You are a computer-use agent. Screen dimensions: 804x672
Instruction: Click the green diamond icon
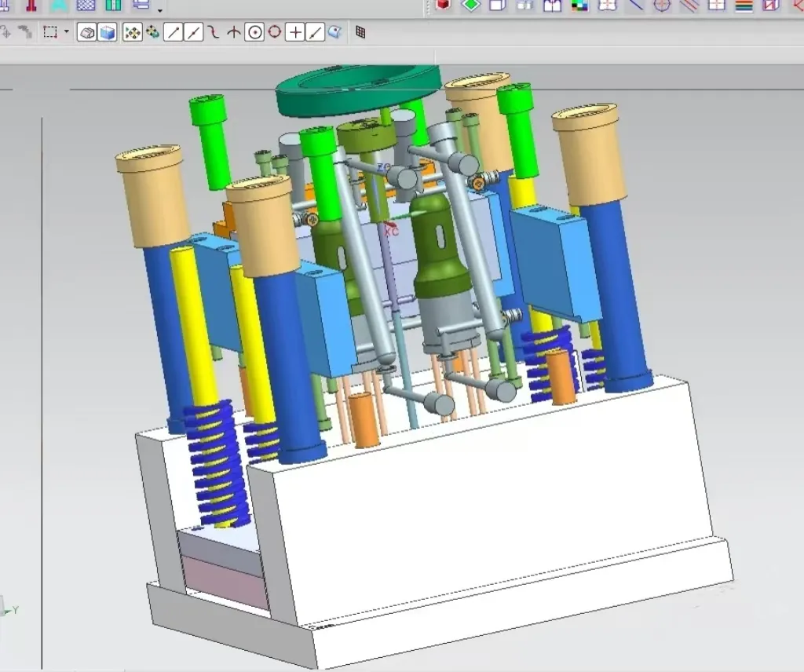[x=471, y=5]
